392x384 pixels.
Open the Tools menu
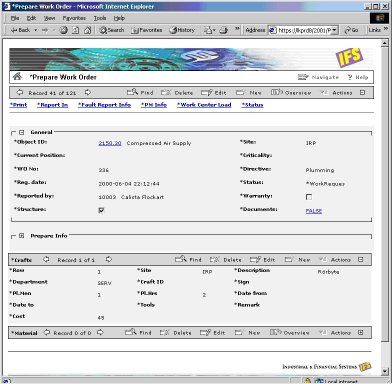(x=100, y=18)
